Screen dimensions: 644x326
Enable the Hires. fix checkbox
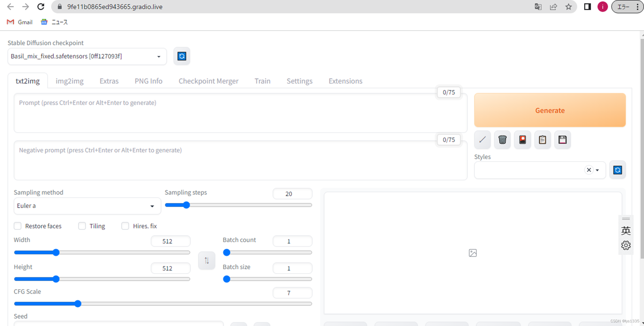125,226
